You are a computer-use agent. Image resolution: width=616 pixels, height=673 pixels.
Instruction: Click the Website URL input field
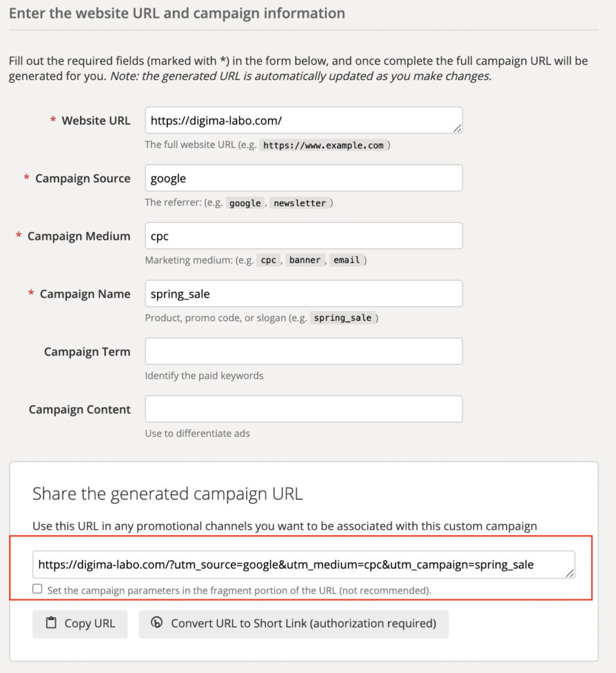coord(302,120)
